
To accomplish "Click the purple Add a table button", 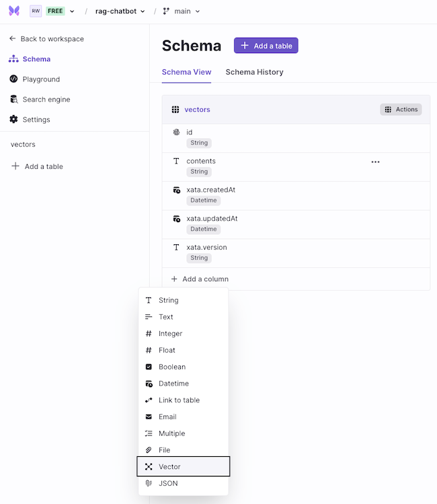I will coord(266,46).
